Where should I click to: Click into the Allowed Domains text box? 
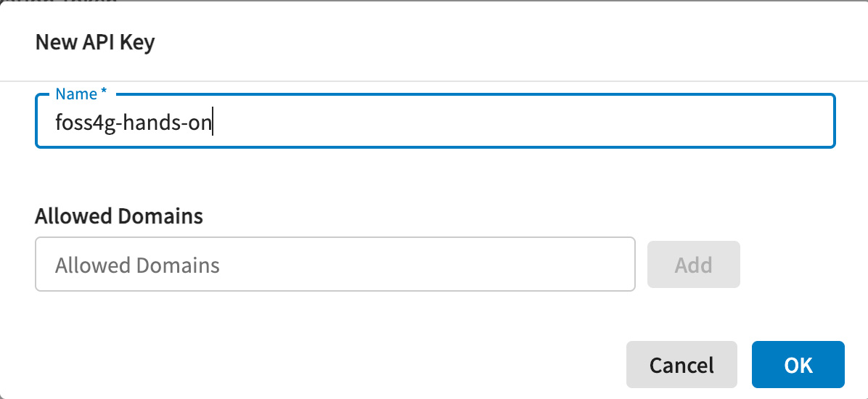click(x=335, y=265)
